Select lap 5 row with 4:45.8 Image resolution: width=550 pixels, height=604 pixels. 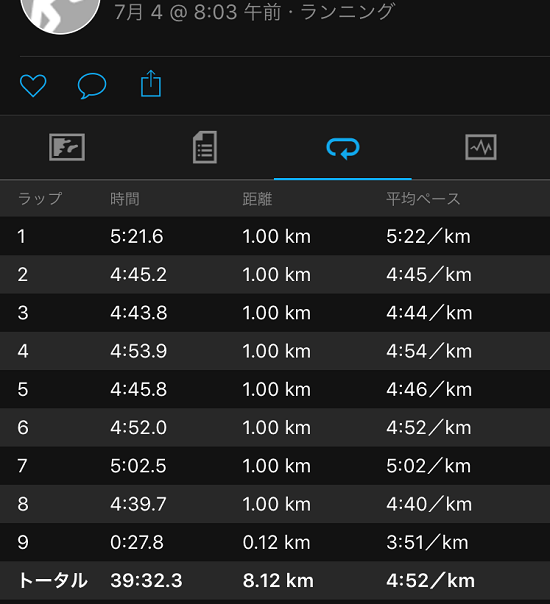coord(275,389)
